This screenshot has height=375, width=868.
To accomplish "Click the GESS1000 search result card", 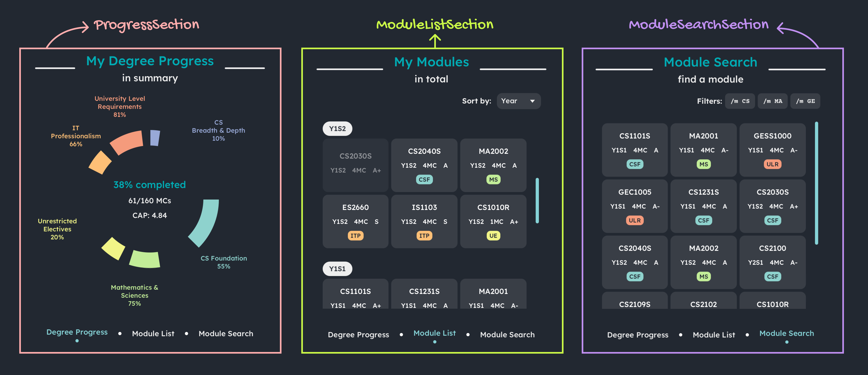I will (x=773, y=150).
